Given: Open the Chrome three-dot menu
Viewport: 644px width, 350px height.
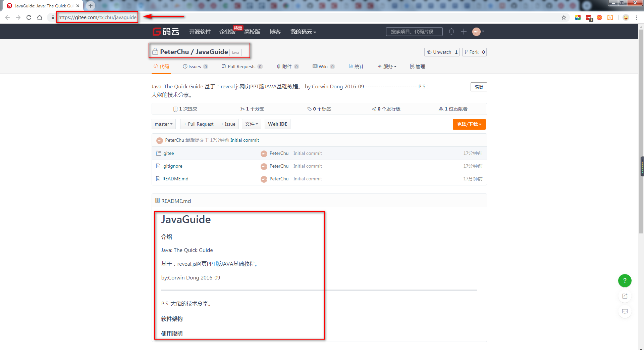Looking at the screenshot, I should pos(637,17).
